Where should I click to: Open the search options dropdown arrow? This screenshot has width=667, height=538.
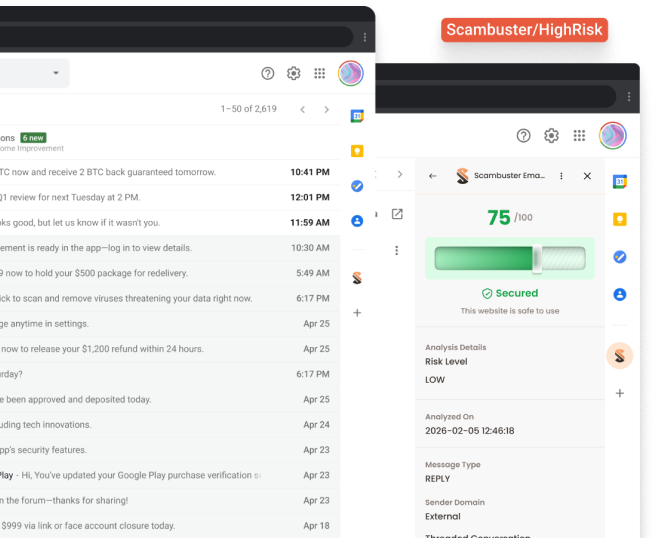point(56,73)
